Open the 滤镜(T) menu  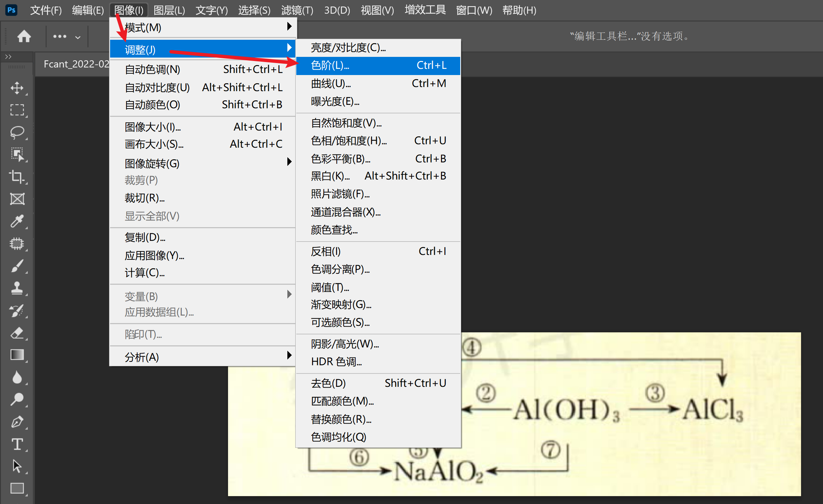297,10
